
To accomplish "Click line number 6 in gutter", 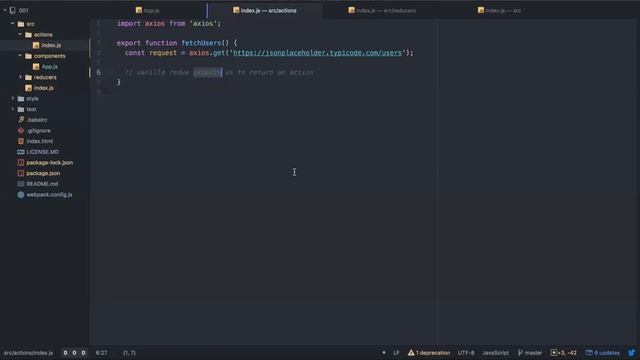I will 98,72.
